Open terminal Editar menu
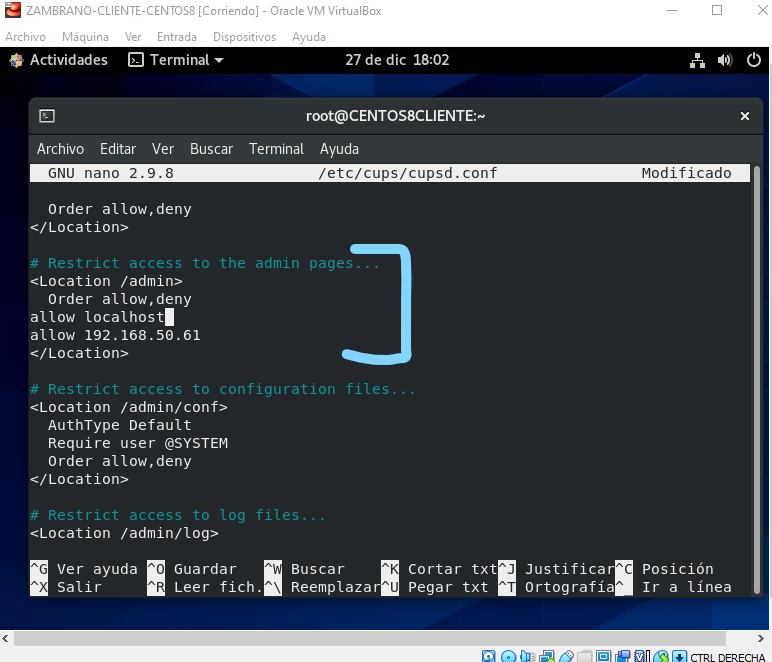Viewport: 772px width, 662px height. pos(118,149)
